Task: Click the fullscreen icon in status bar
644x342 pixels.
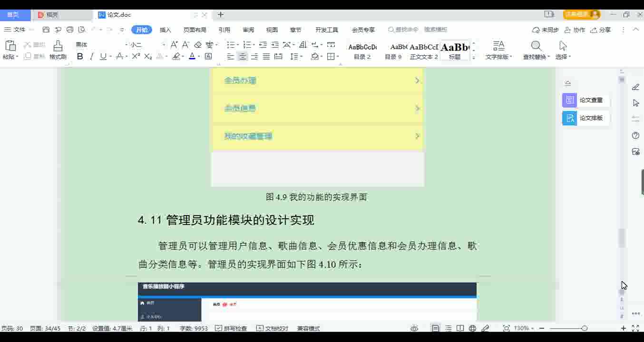Action: coord(635,328)
